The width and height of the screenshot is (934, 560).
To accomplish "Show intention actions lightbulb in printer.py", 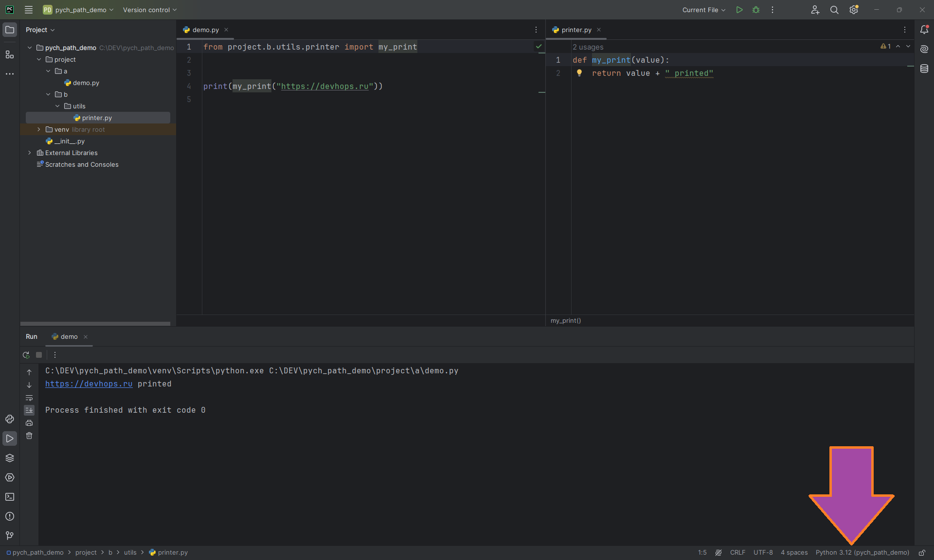I will tap(579, 73).
